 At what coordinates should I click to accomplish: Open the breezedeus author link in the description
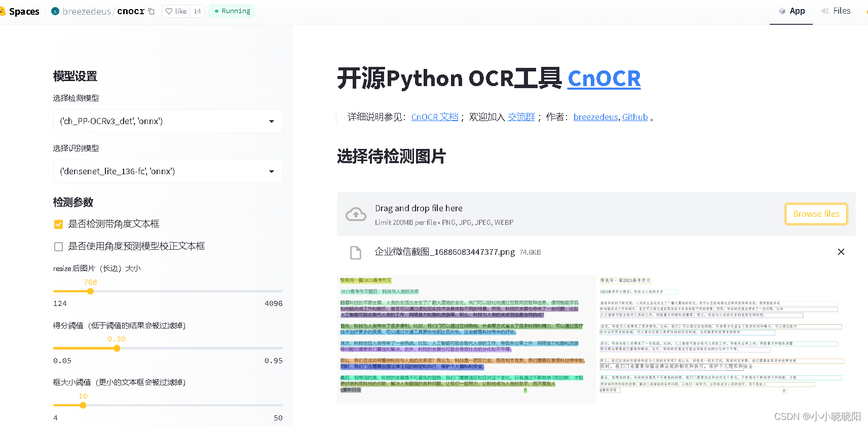596,117
